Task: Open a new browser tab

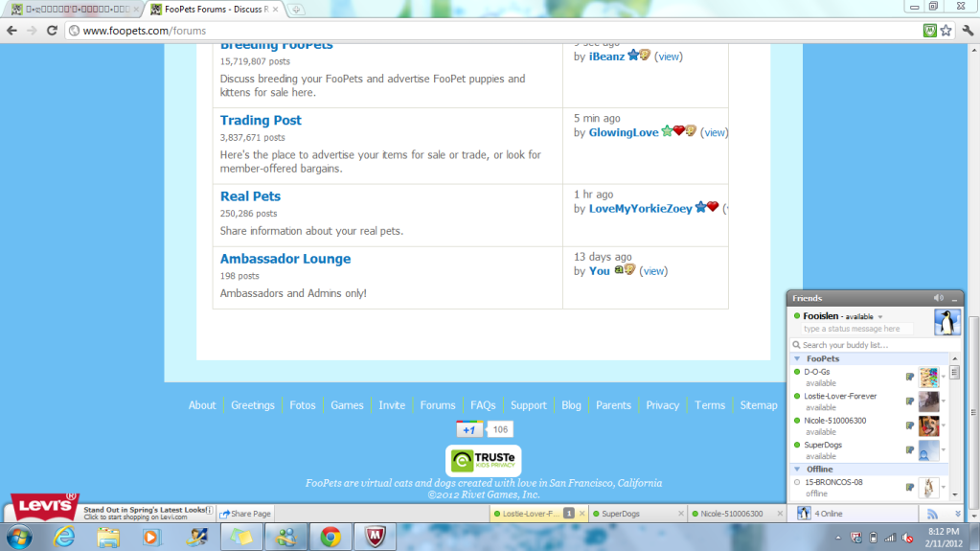Action: 296,10
